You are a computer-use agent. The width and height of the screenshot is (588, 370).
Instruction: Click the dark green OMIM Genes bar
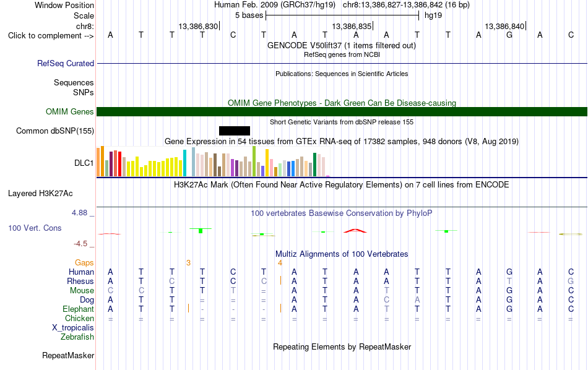pyautogui.click(x=342, y=112)
